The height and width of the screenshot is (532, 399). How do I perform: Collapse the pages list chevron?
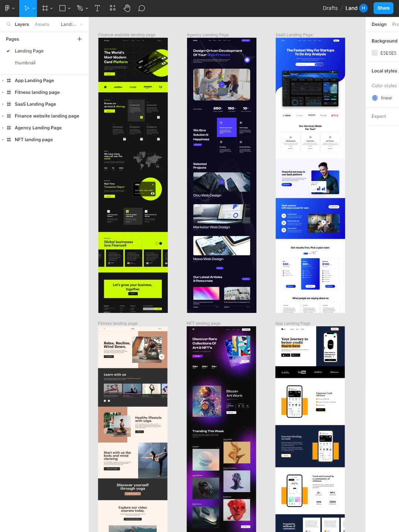[81, 24]
